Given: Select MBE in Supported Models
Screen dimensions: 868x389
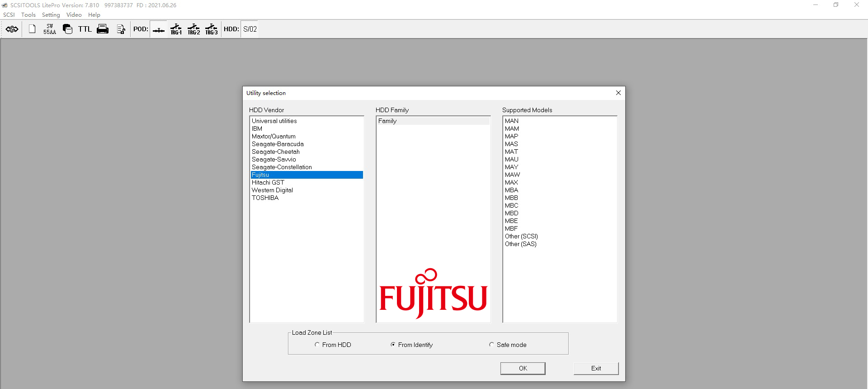Looking at the screenshot, I should (560, 221).
